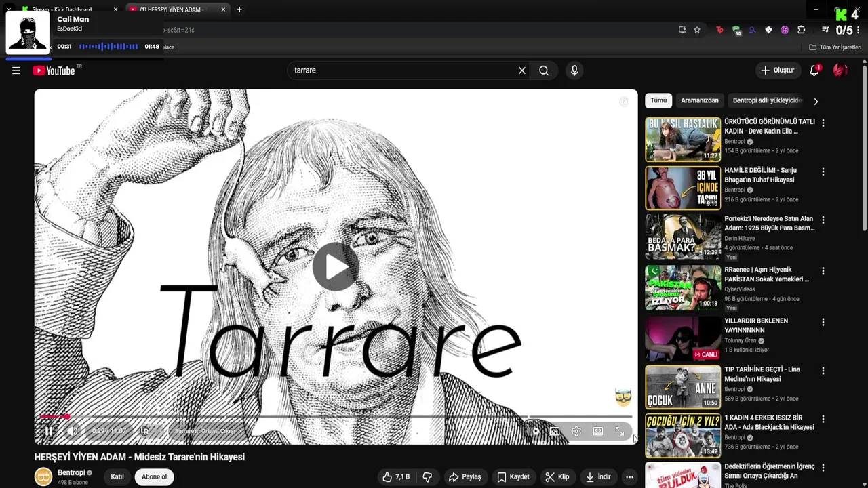The image size is (868, 488).
Task: Open options for Sanju Bhagat video
Action: point(823,172)
